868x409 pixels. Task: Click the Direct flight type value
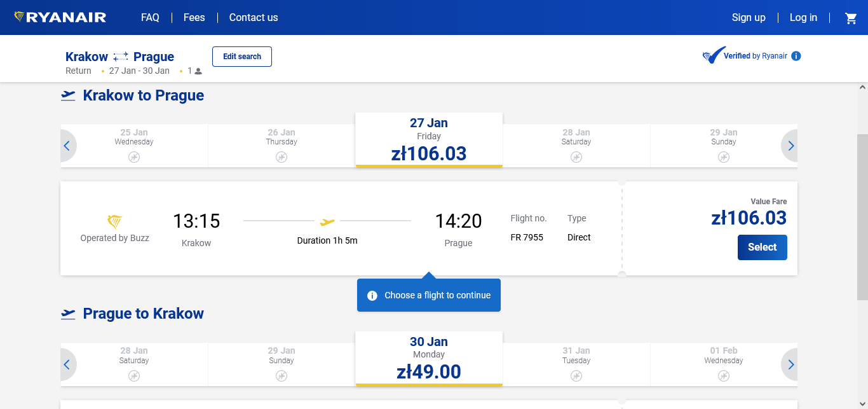579,237
